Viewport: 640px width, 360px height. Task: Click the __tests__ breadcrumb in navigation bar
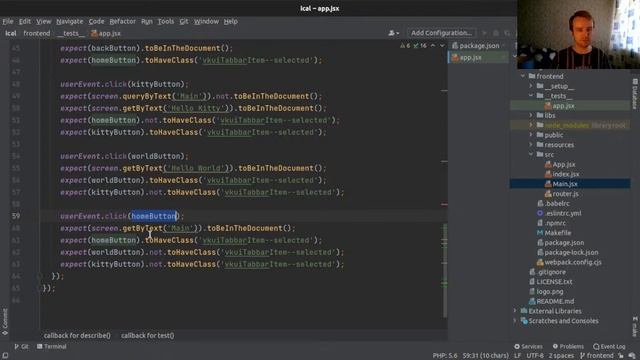click(x=71, y=33)
